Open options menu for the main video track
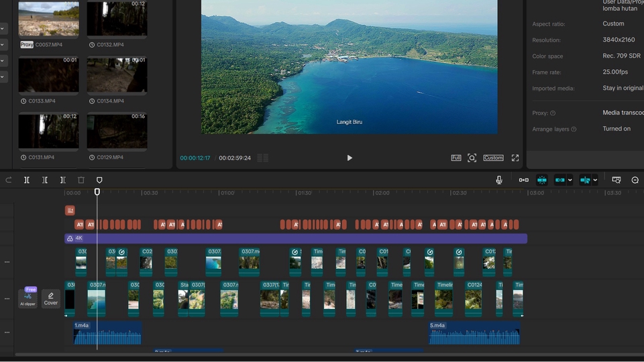This screenshot has width=644, height=362. pos(7,298)
